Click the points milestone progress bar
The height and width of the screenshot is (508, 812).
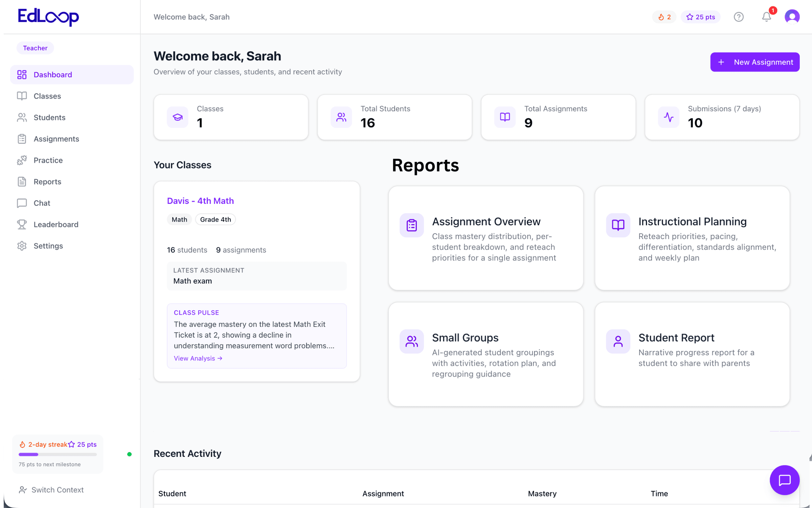pos(58,454)
